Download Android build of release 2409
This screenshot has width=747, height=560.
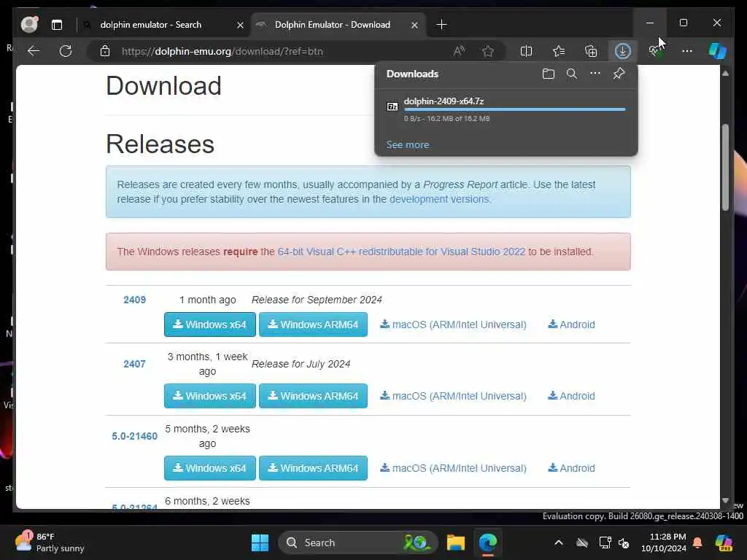[571, 324]
